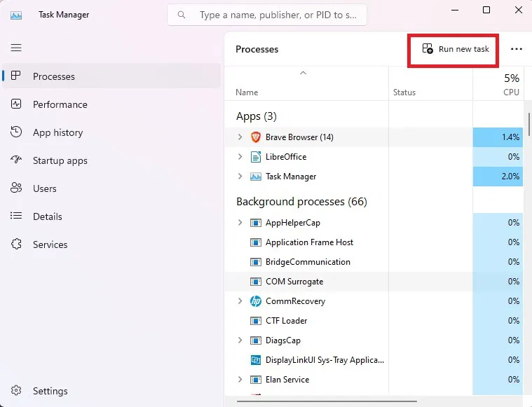
Task: Click the Services puzzle-piece icon
Action: point(16,244)
